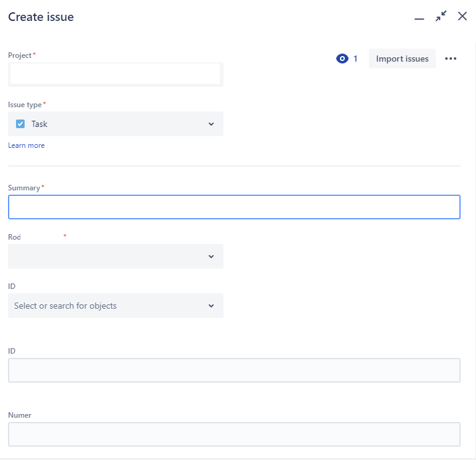The height and width of the screenshot is (467, 476).
Task: Close the Create issue dialog
Action: [462, 17]
